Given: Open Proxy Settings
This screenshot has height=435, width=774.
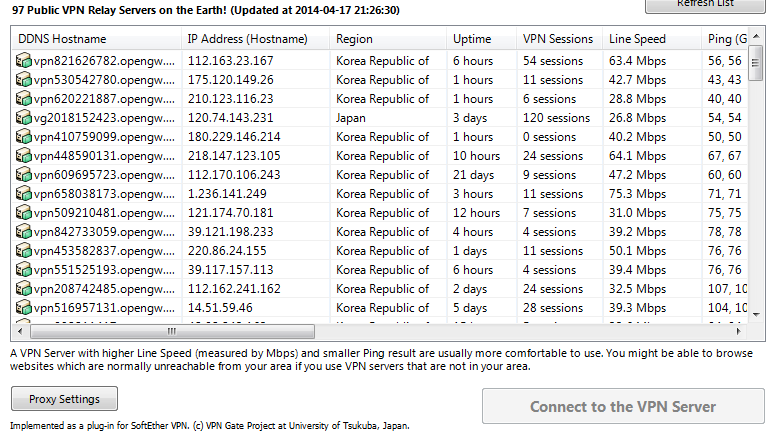Looking at the screenshot, I should (64, 399).
